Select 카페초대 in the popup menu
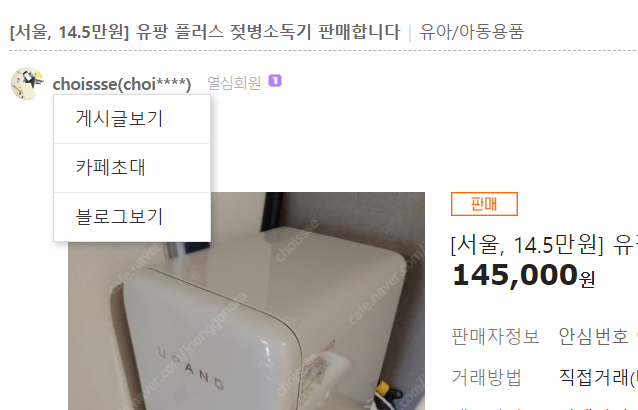638x410 pixels. pyautogui.click(x=132, y=168)
